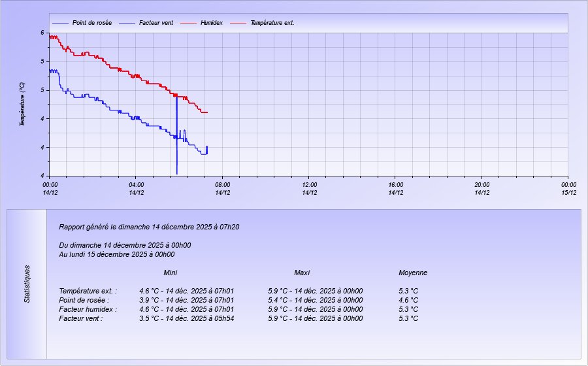The width and height of the screenshot is (588, 366).
Task: Select the Facteur vent legend entry
Action: click(155, 23)
